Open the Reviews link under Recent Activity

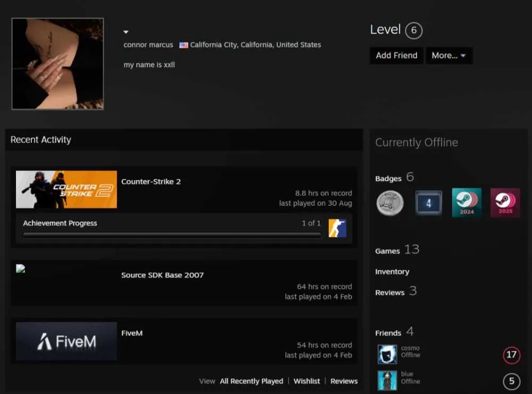[x=344, y=381]
